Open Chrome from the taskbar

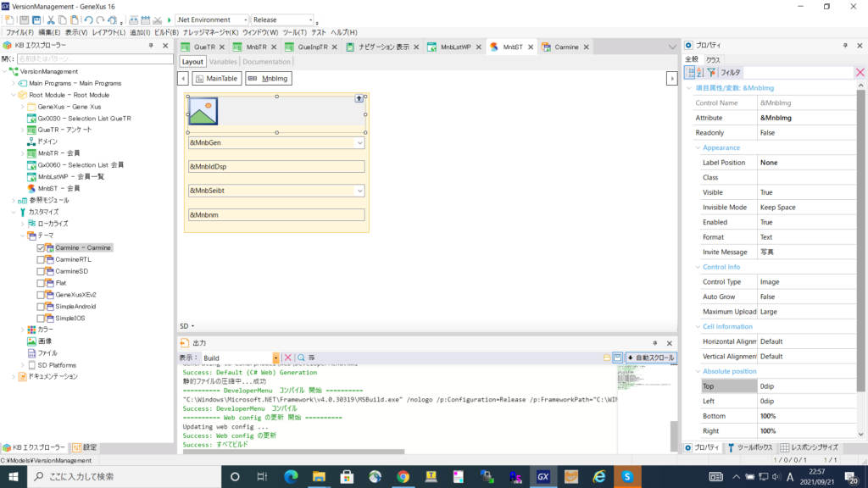[x=403, y=476]
